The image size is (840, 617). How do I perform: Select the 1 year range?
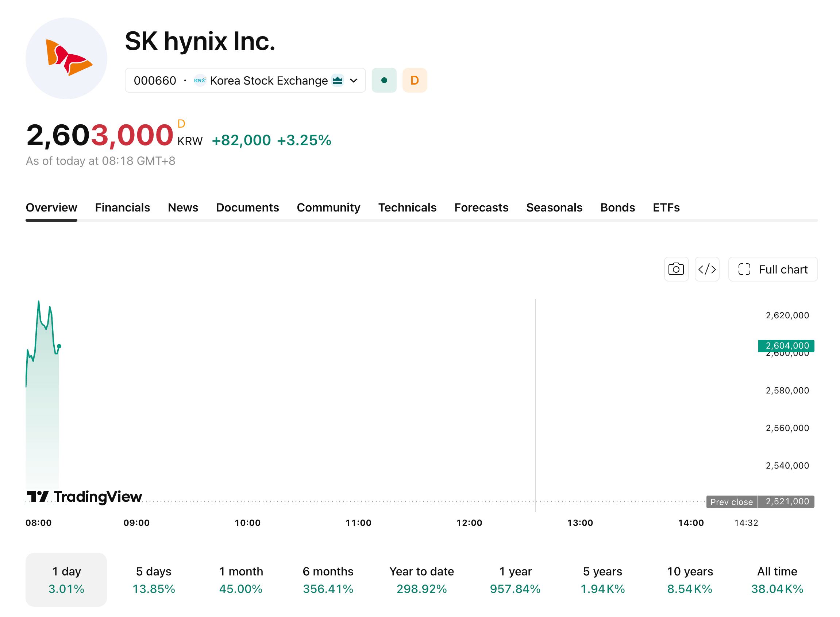coord(515,580)
